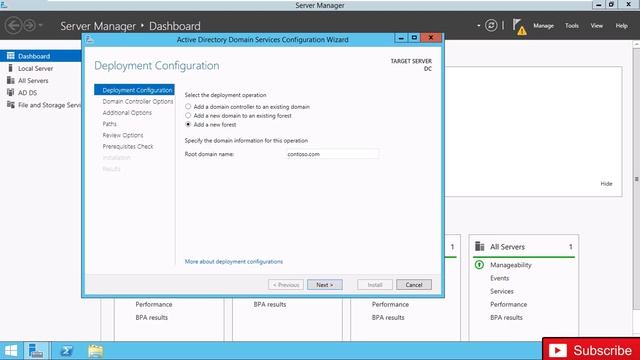Click the Next button in wizard
This screenshot has height=360, width=640.
tap(324, 284)
